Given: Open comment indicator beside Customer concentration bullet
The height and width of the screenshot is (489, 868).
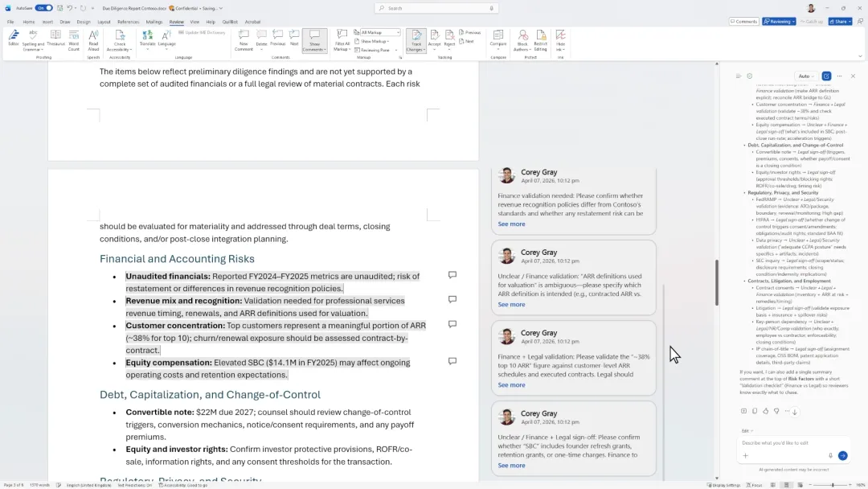Looking at the screenshot, I should pos(452,324).
